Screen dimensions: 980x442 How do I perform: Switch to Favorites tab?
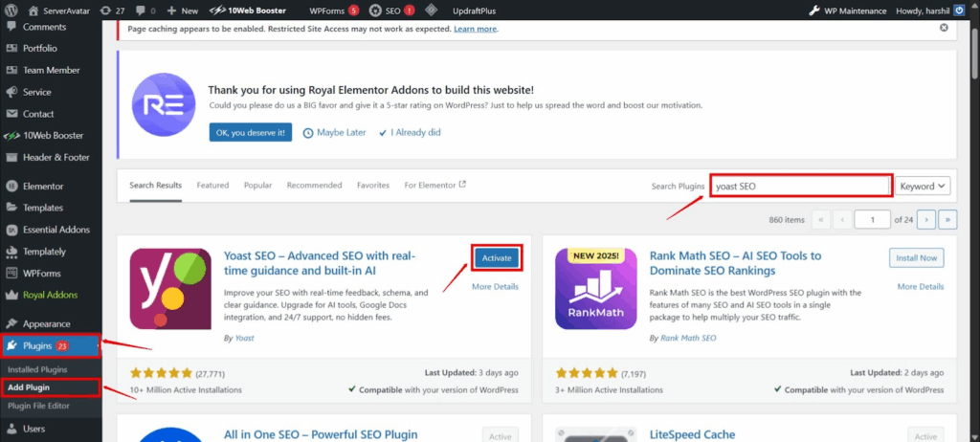(373, 186)
